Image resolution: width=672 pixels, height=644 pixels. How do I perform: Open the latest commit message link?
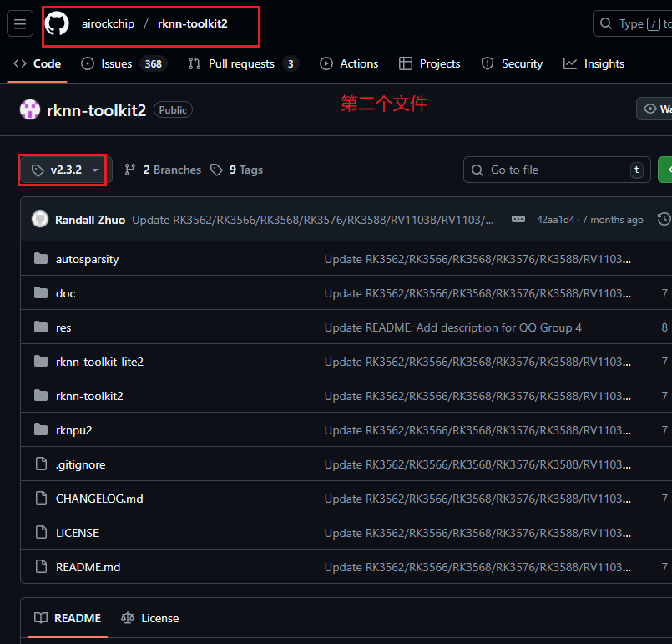pos(313,220)
